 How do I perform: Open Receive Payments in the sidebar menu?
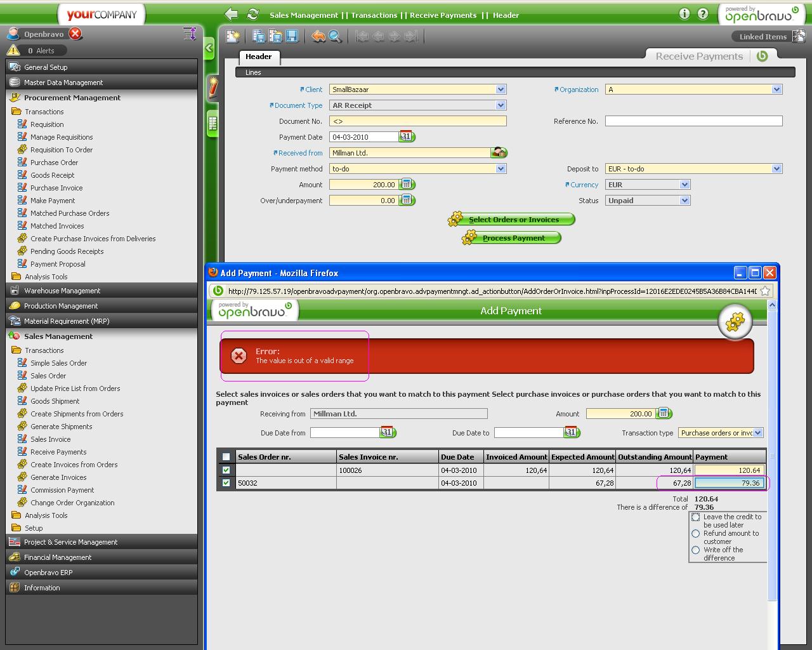coord(58,452)
